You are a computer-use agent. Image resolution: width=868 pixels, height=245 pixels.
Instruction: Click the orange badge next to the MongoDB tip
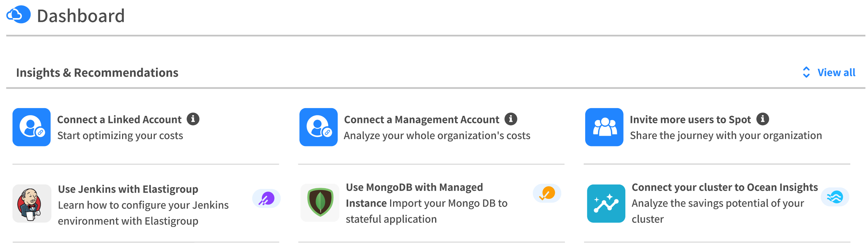547,192
